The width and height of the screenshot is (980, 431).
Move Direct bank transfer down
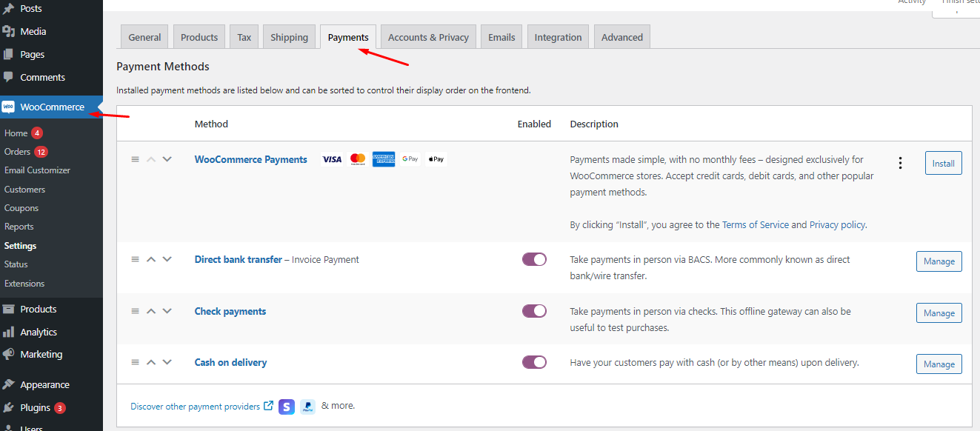click(167, 259)
